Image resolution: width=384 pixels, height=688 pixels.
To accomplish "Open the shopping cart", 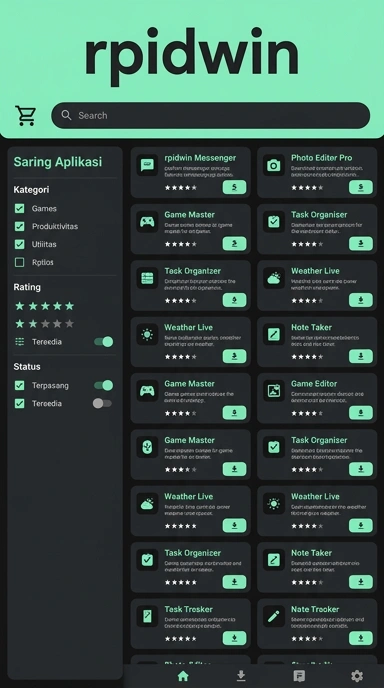I will [25, 115].
